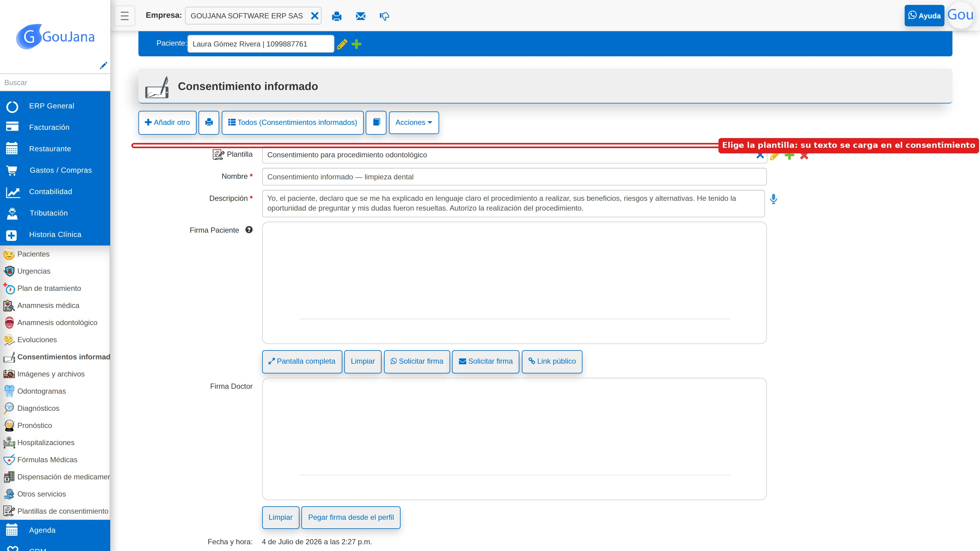Image resolution: width=980 pixels, height=551 pixels.
Task: Click the Buscar search box in sidebar
Action: pos(55,83)
